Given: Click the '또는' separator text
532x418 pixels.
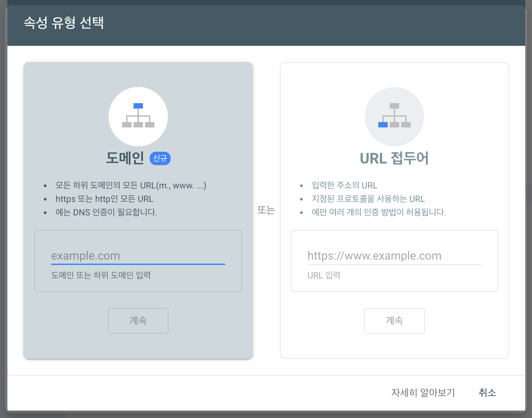Looking at the screenshot, I should 266,210.
